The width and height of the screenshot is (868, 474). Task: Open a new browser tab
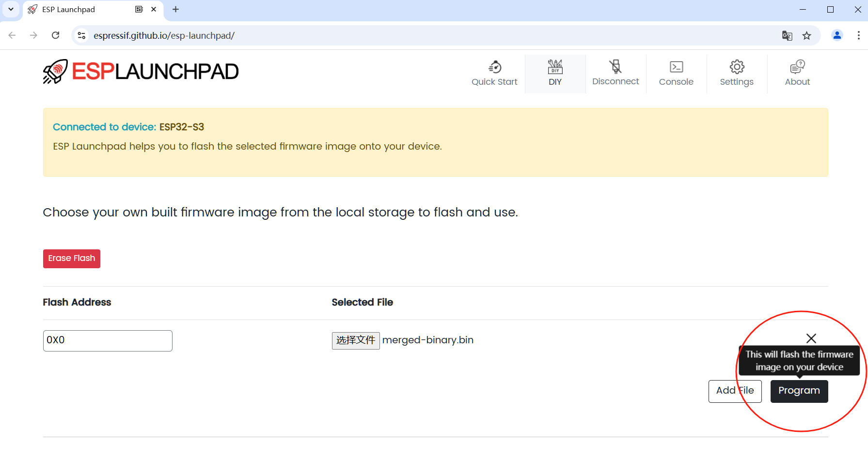(x=175, y=9)
